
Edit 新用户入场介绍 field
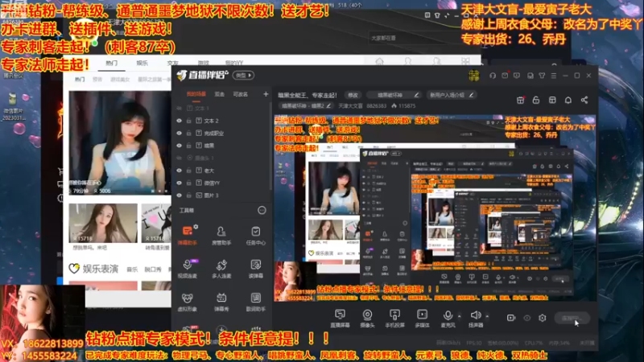452,95
